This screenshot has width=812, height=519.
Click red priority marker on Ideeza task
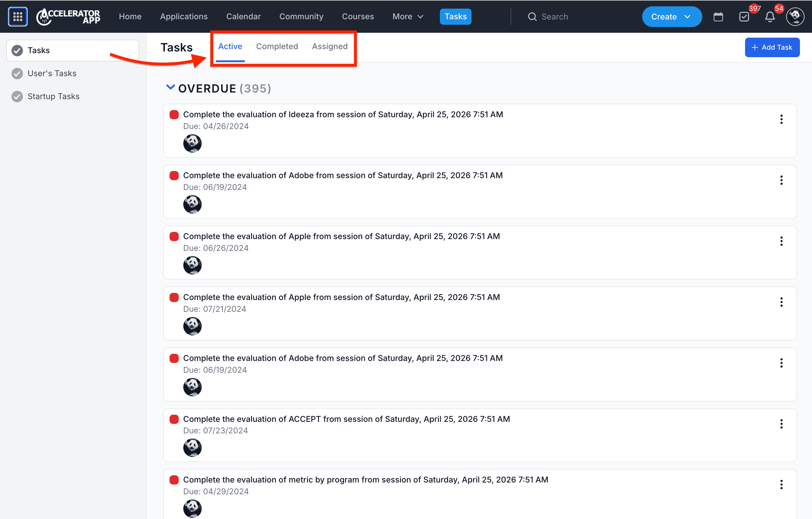(x=174, y=115)
